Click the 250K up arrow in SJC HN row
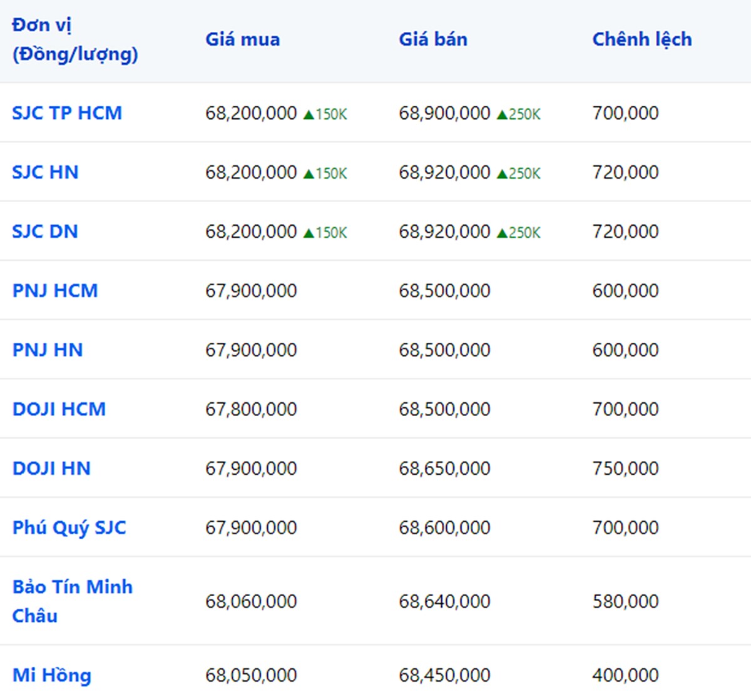Image resolution: width=751 pixels, height=700 pixels. [x=518, y=173]
